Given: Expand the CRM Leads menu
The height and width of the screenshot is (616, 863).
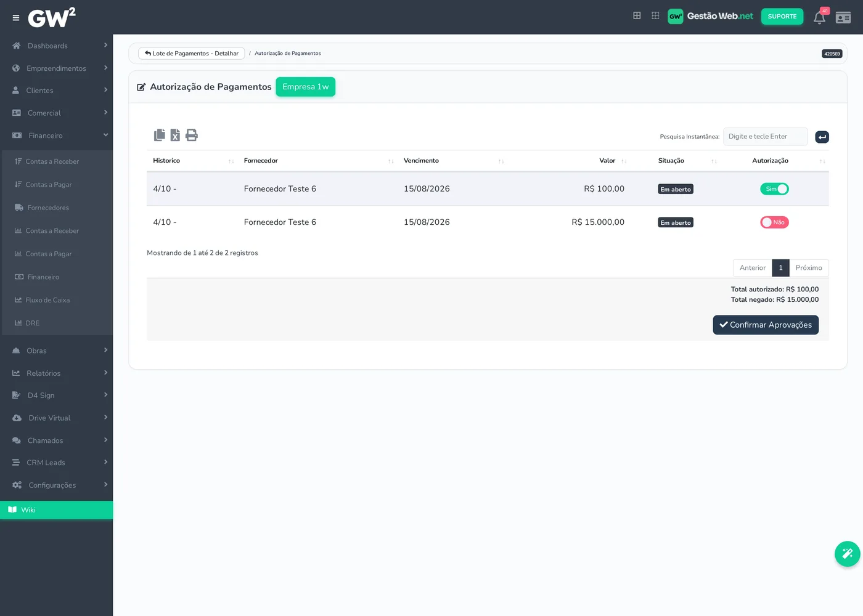Looking at the screenshot, I should point(57,463).
